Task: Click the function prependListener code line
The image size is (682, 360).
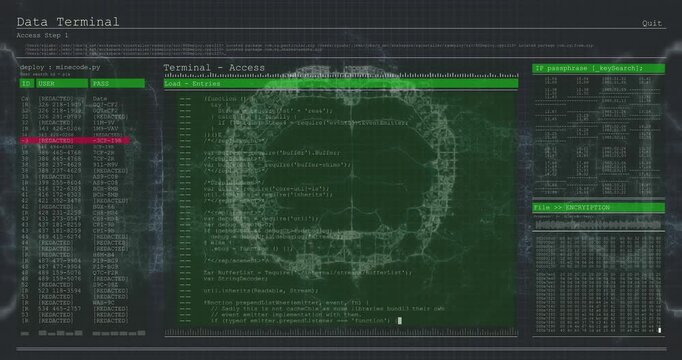Action: (x=286, y=303)
